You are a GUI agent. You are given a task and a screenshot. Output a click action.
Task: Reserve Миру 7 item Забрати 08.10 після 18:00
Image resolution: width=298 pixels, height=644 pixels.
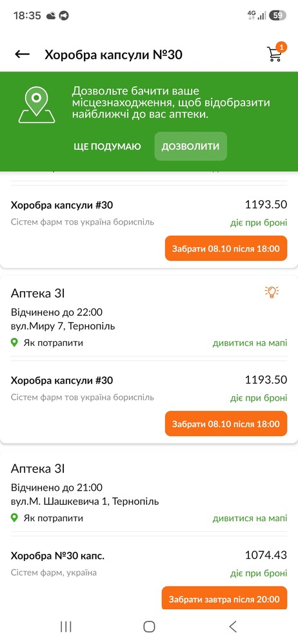(226, 424)
